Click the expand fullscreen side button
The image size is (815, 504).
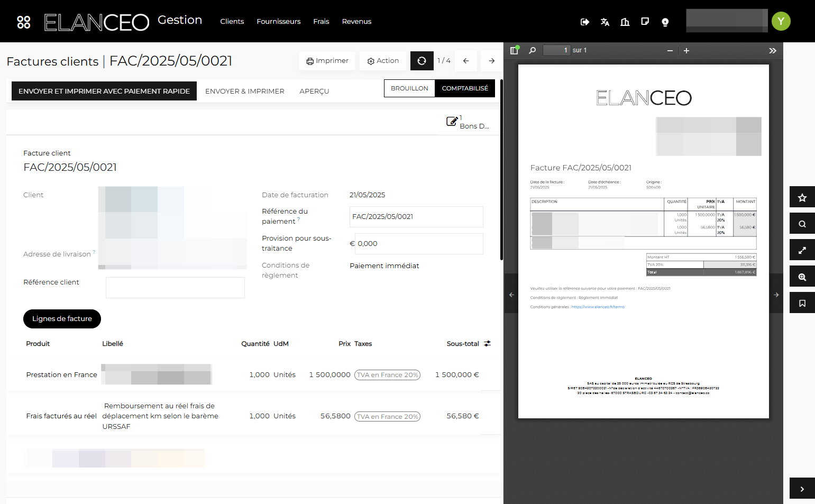coord(802,250)
